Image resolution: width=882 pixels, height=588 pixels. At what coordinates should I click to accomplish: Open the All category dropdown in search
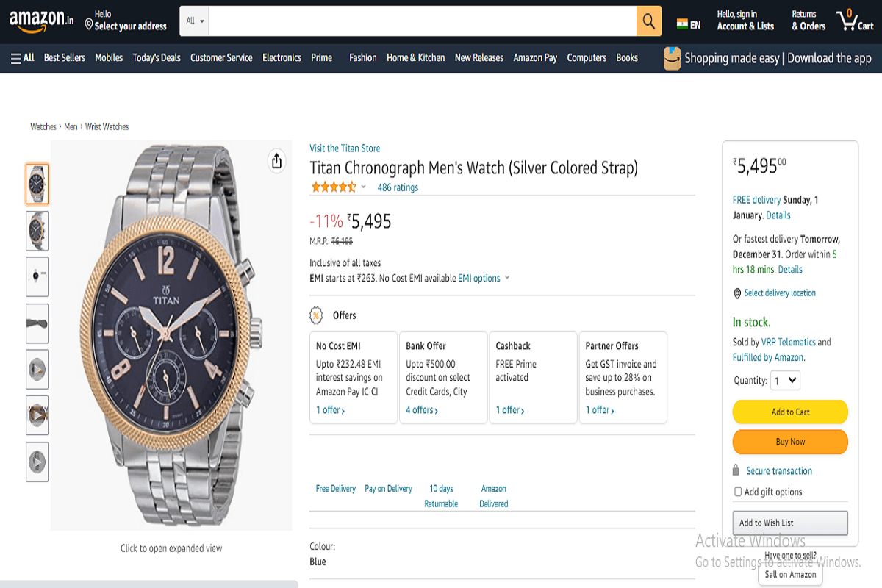click(x=193, y=21)
